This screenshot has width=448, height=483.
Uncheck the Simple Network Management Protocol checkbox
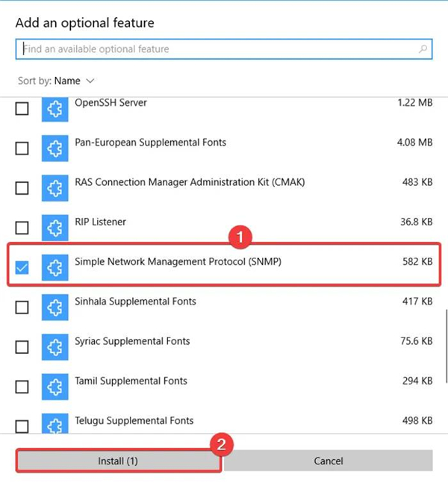(x=22, y=267)
